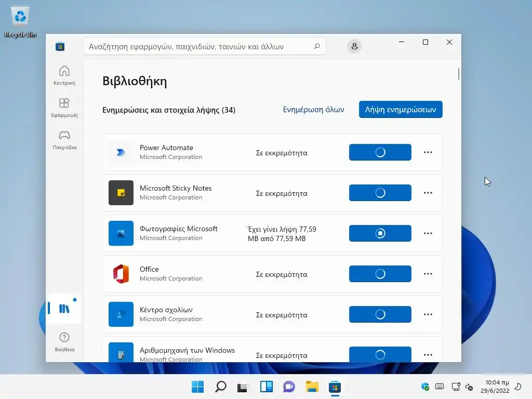532x399 pixels.
Task: Open more options for Φωτογραφίες Microsoft
Action: 428,233
